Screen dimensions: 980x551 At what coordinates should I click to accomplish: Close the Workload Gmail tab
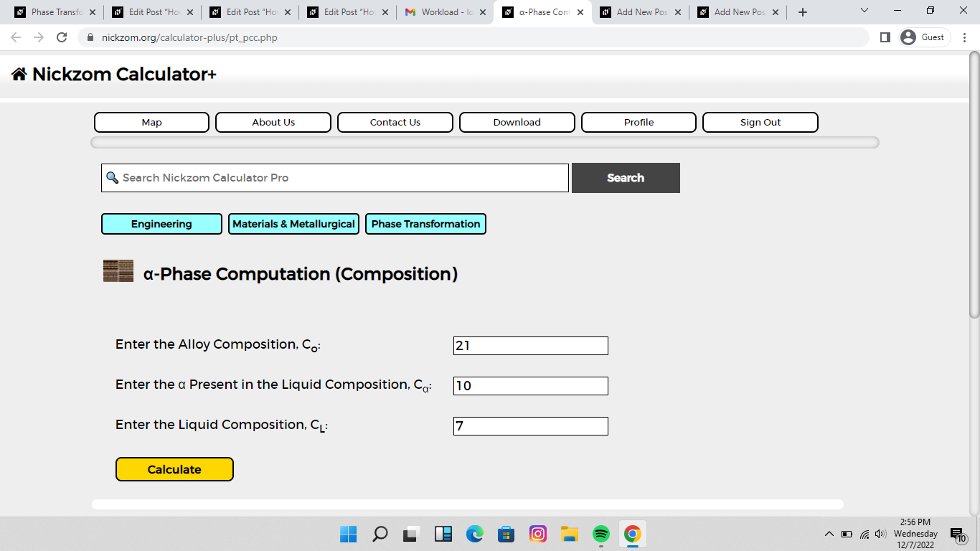482,12
